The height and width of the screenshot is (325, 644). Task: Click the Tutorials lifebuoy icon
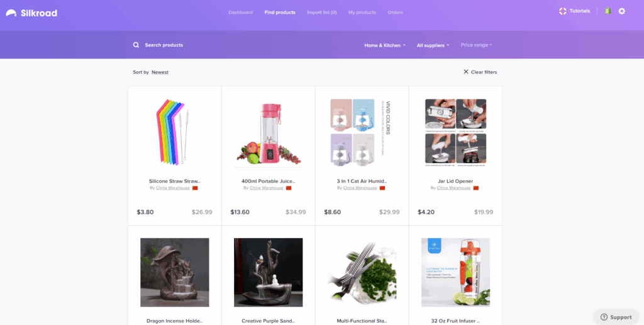(563, 11)
